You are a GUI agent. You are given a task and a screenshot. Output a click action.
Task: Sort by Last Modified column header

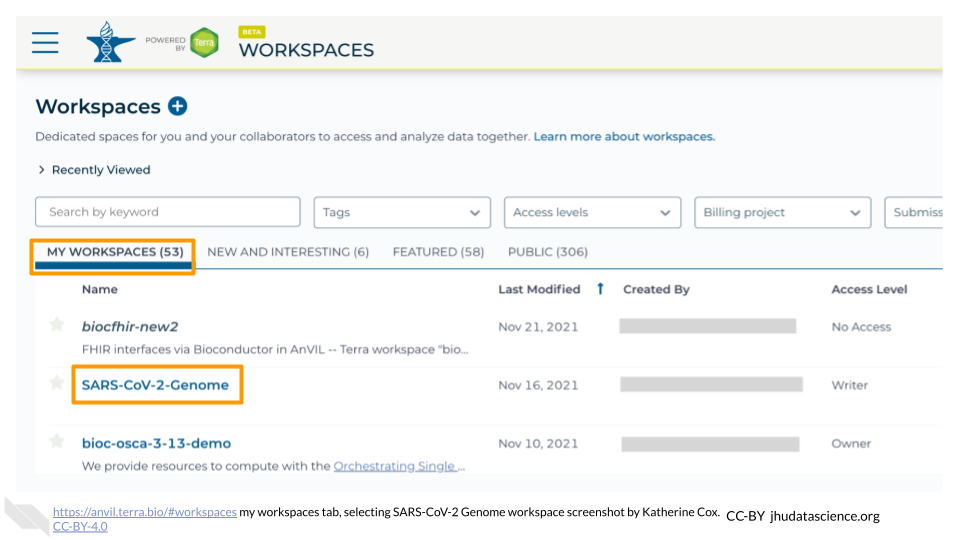pyautogui.click(x=539, y=289)
